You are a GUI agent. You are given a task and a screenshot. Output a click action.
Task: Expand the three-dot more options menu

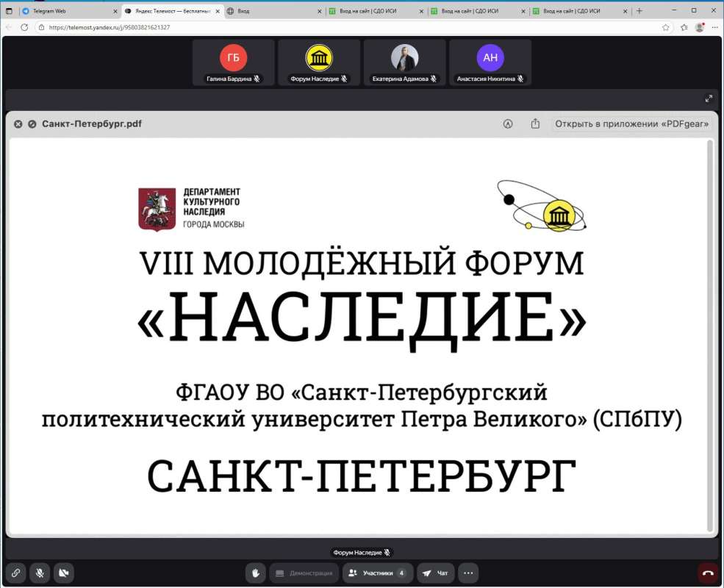pos(468,573)
